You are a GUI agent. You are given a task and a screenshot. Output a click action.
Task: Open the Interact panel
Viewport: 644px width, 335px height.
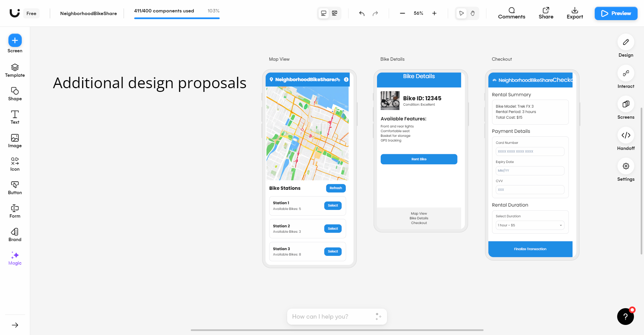click(626, 73)
